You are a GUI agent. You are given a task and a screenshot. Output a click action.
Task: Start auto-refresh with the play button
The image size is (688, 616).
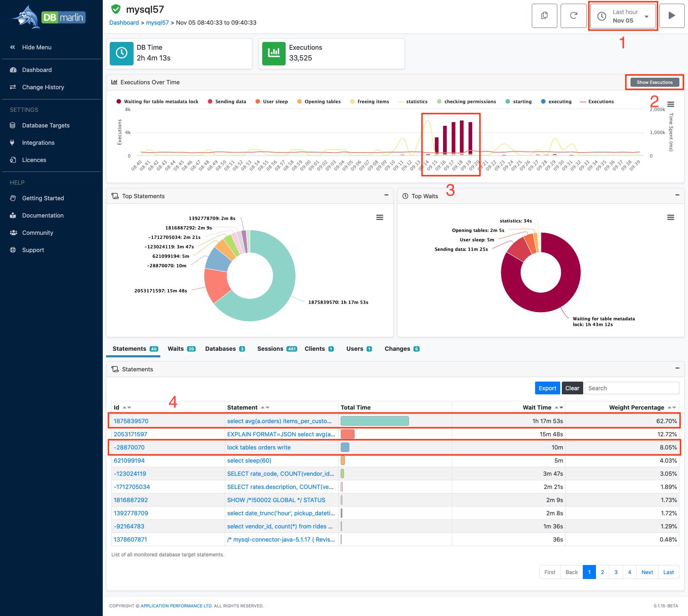(672, 16)
